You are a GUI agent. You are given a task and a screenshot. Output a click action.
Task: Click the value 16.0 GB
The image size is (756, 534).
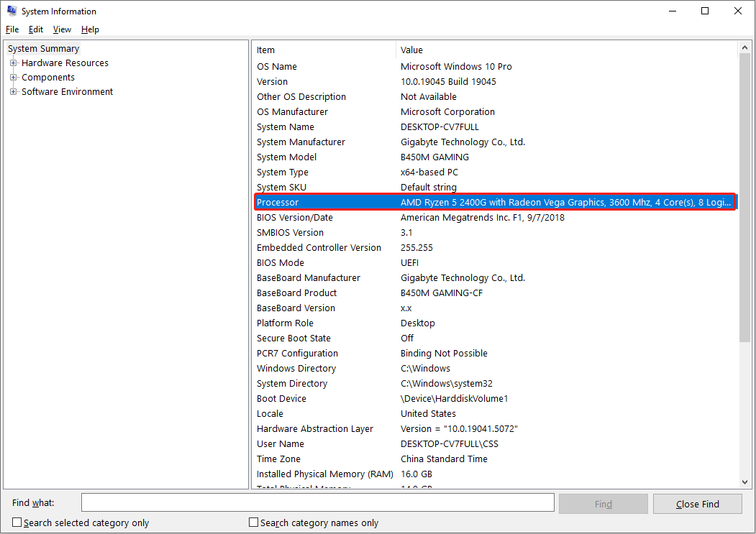416,474
